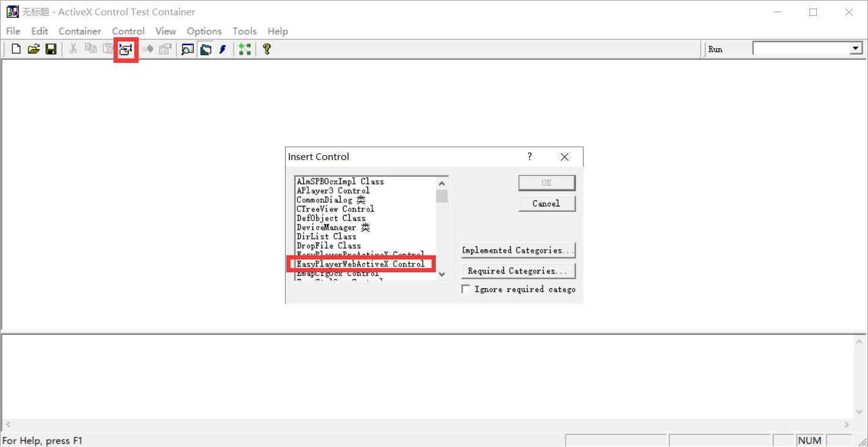
Task: Click the Save floppy disk icon
Action: point(51,49)
